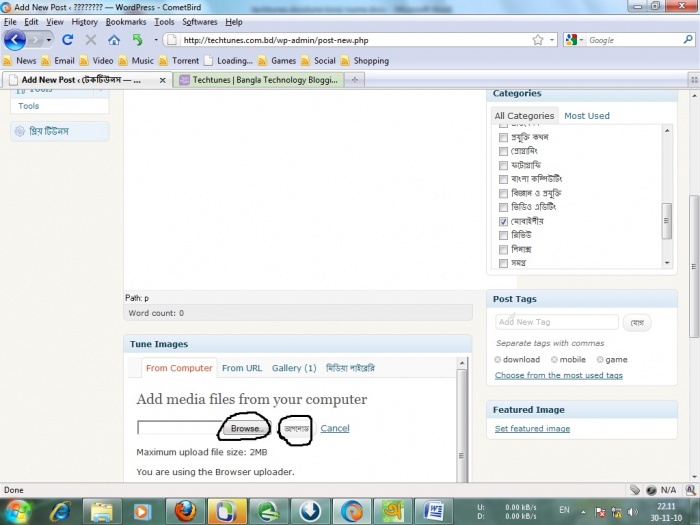Click into the Google search box
Screen dimensions: 700x525
point(634,40)
